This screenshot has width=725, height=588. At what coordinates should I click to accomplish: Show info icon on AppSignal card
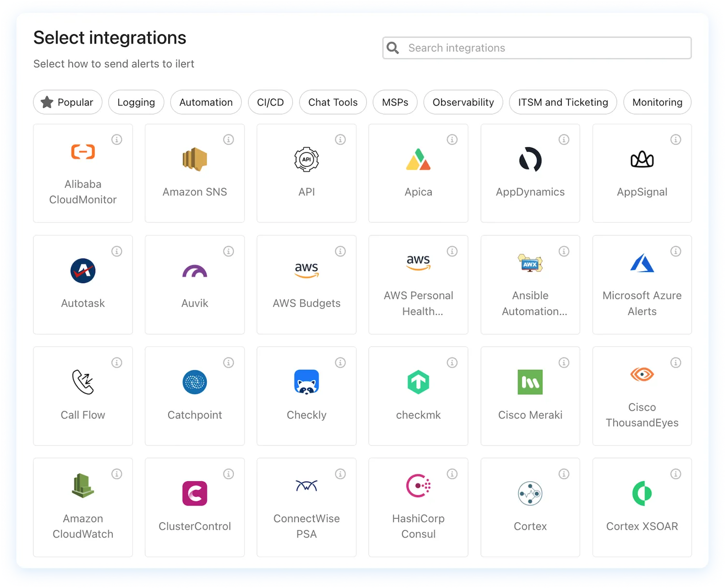676,140
